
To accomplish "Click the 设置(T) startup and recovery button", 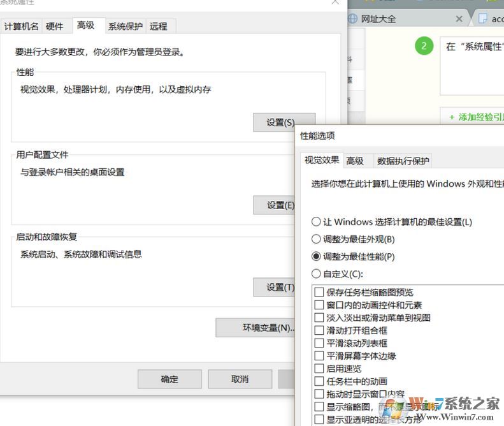I will click(274, 287).
